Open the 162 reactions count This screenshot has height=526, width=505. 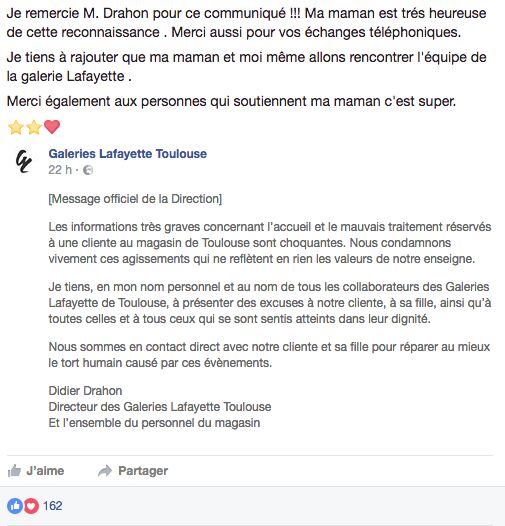53,506
